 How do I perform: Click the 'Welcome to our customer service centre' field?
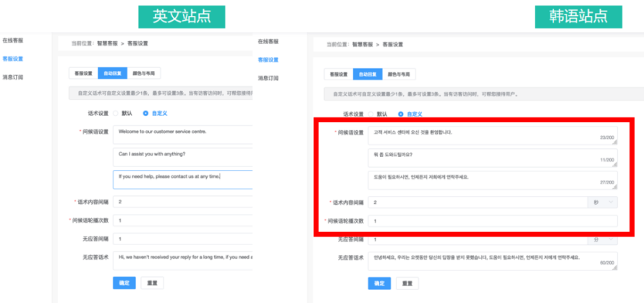(183, 135)
